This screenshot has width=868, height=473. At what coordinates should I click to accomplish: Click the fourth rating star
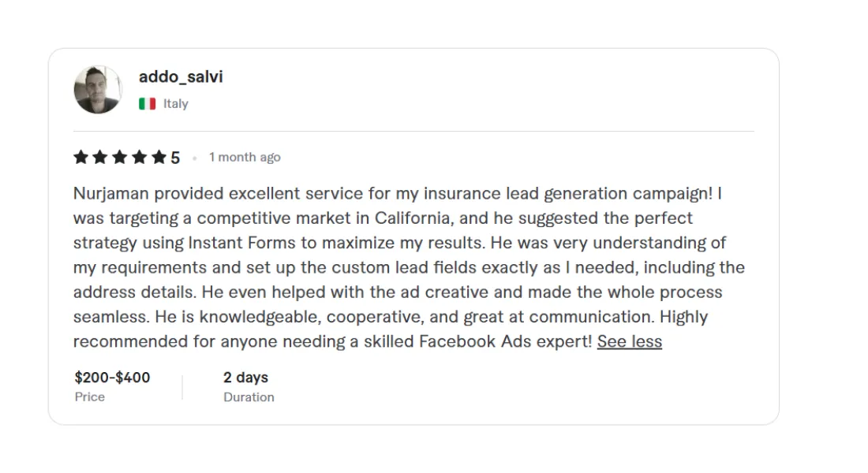click(x=140, y=157)
